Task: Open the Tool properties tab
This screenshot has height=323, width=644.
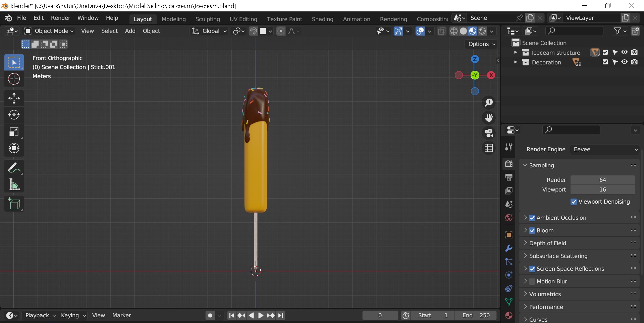Action: click(x=509, y=147)
